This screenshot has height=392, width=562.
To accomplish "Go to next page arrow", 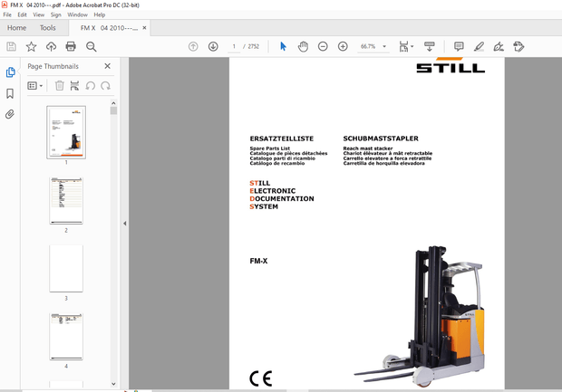I will pos(213,46).
